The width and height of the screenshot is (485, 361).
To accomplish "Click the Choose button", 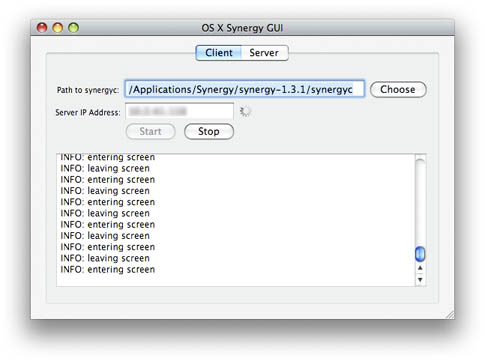I will (398, 89).
